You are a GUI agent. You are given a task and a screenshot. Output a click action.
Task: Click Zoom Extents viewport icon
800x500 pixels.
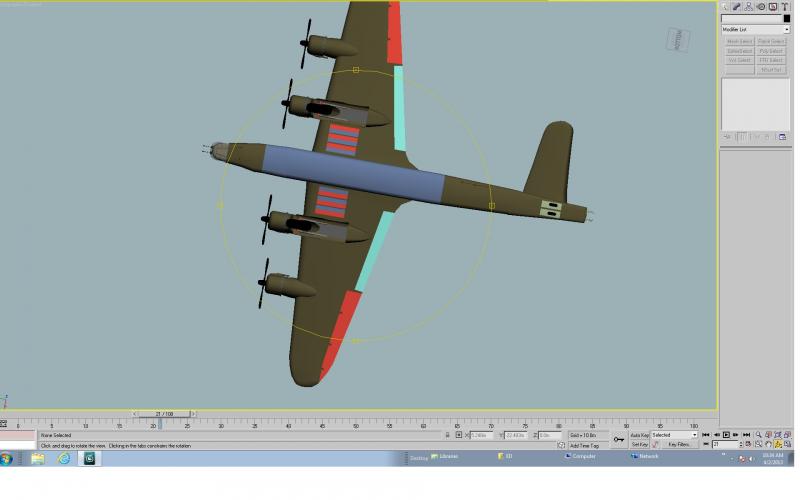778,435
